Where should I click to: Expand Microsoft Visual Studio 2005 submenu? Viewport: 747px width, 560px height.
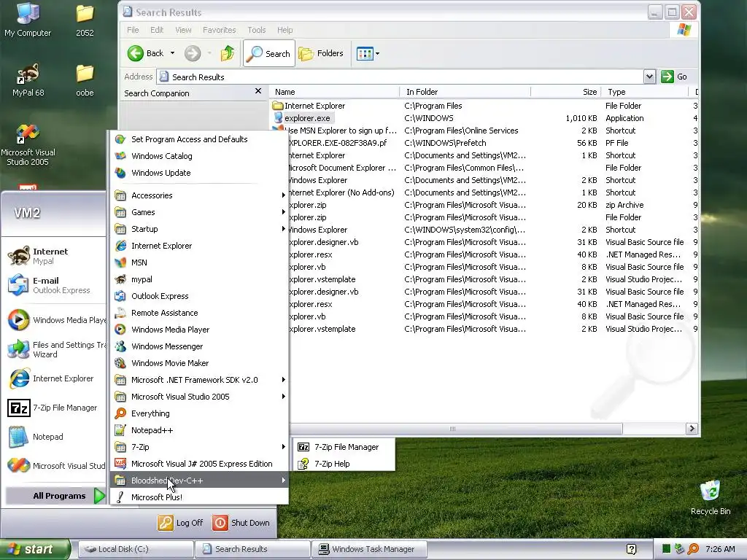[199, 396]
